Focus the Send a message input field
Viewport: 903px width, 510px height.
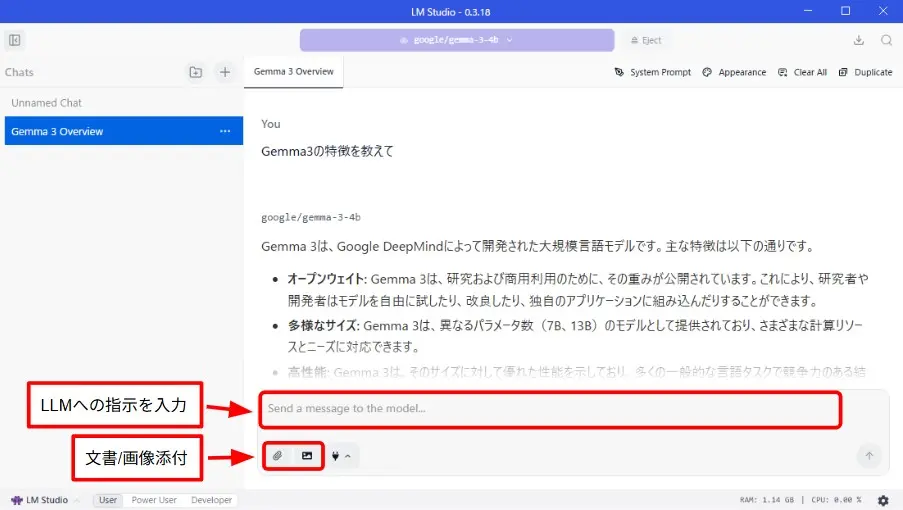[550, 409]
